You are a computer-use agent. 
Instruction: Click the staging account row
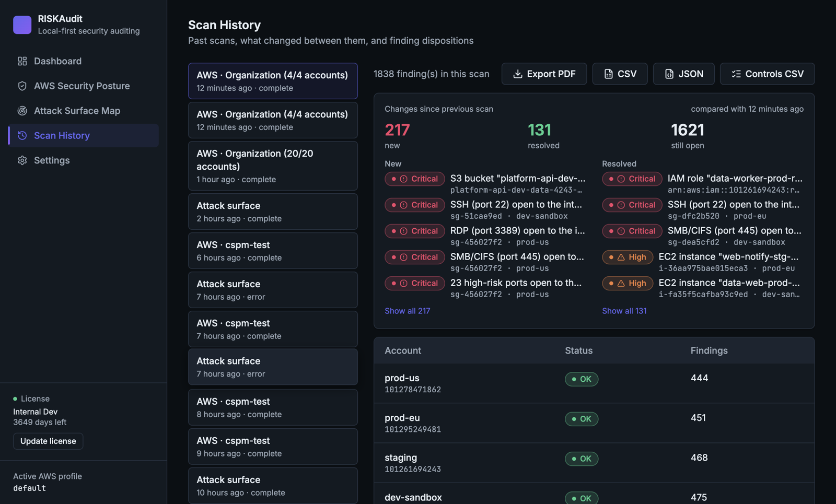pos(594,463)
